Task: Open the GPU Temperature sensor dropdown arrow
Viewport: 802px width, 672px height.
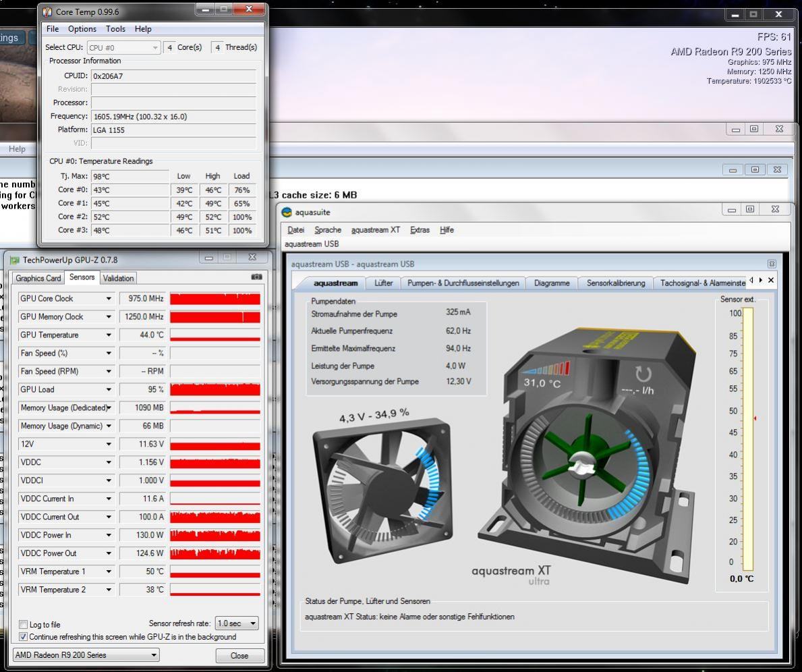Action: [x=109, y=335]
